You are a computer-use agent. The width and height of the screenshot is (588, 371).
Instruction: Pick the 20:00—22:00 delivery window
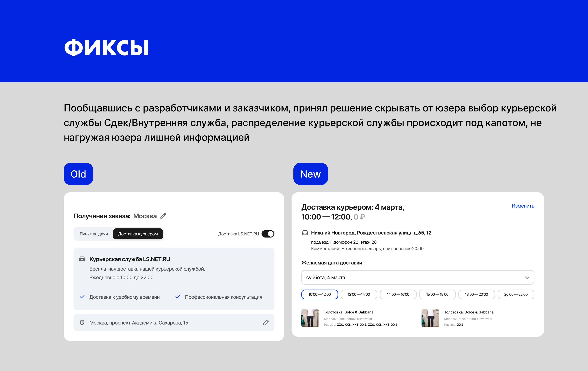tap(516, 294)
